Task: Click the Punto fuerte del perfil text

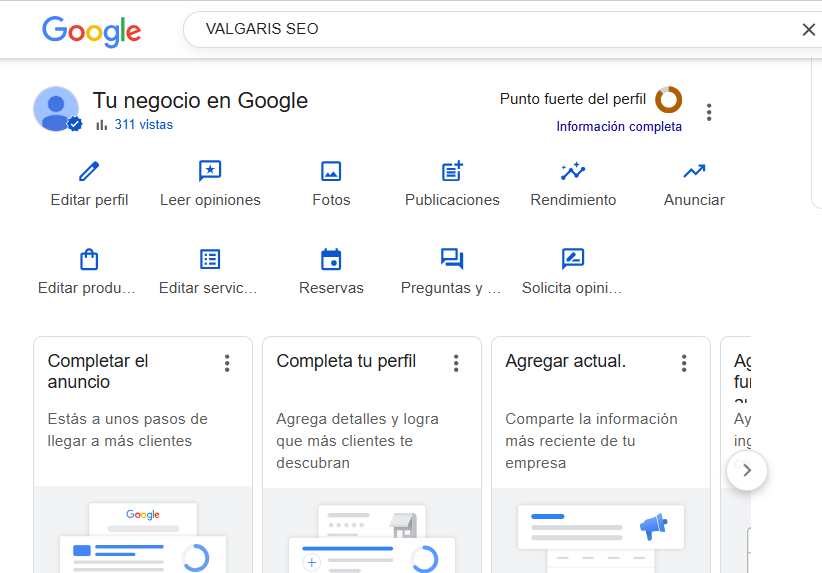Action: click(x=573, y=99)
